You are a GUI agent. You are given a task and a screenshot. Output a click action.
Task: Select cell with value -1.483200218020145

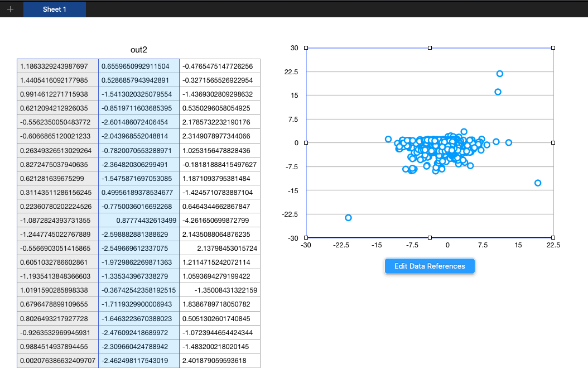220,347
